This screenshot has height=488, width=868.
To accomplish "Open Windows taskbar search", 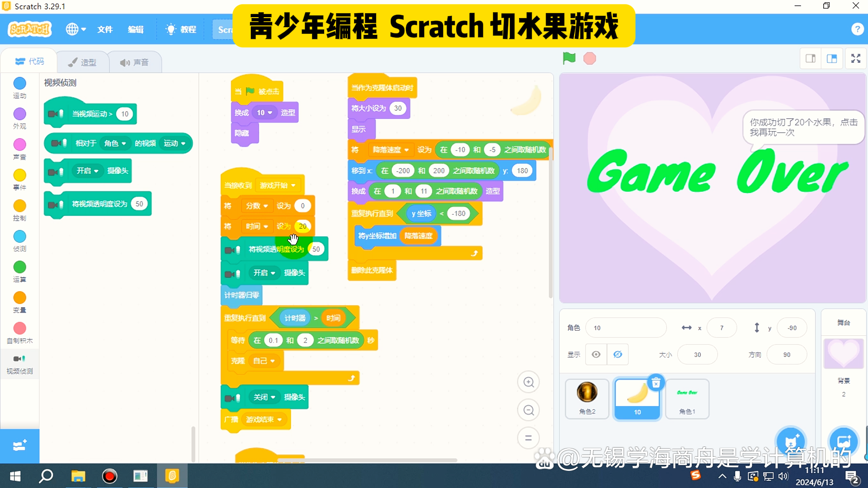I will [x=46, y=476].
